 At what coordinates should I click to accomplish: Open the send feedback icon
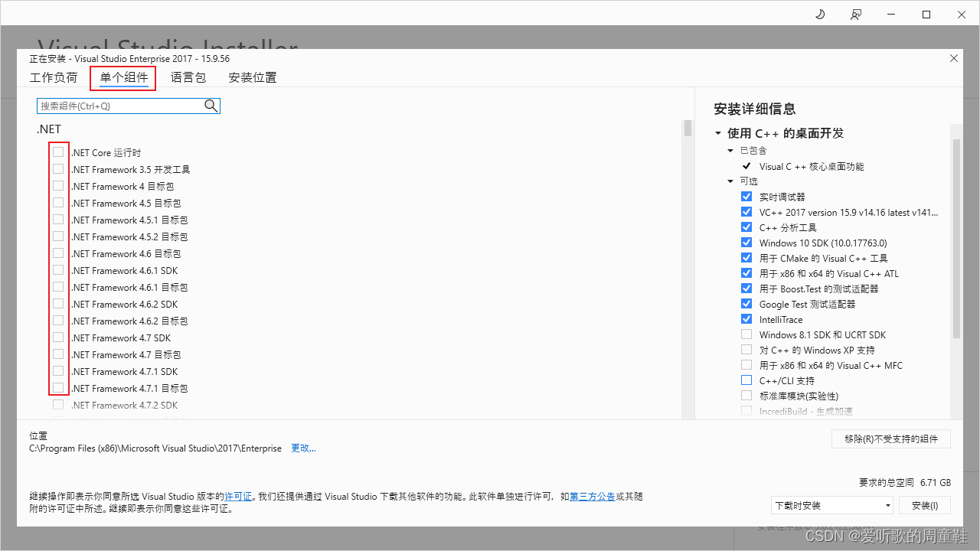[856, 14]
